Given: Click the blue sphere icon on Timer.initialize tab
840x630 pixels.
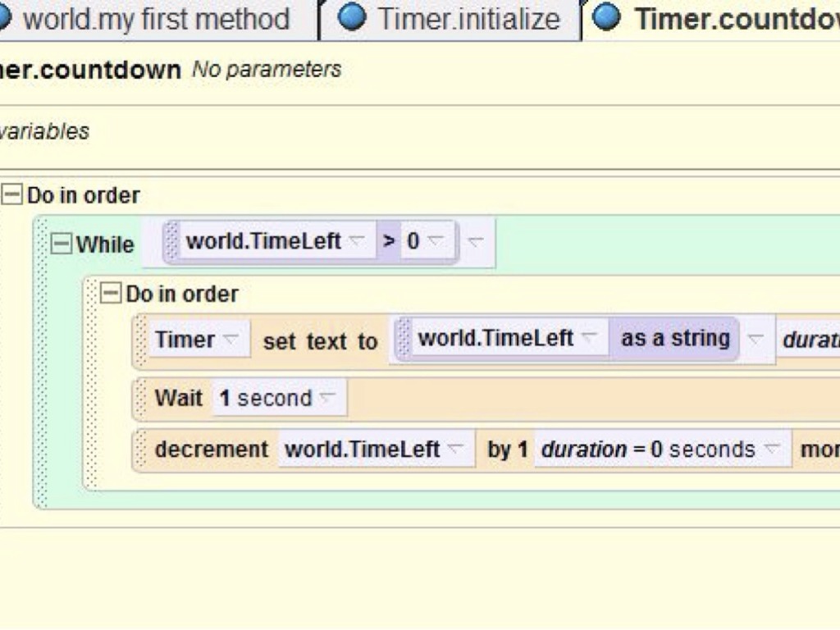Looking at the screenshot, I should tap(352, 18).
